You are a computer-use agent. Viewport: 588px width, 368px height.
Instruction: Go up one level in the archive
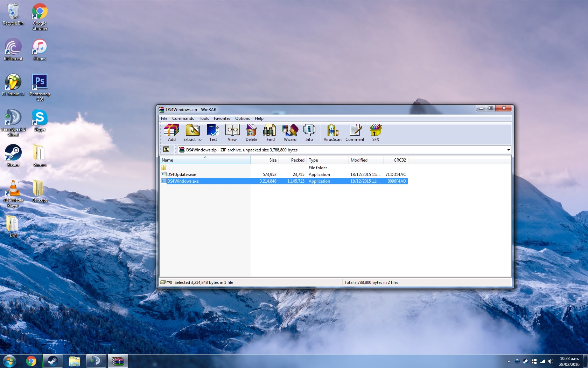click(166, 150)
